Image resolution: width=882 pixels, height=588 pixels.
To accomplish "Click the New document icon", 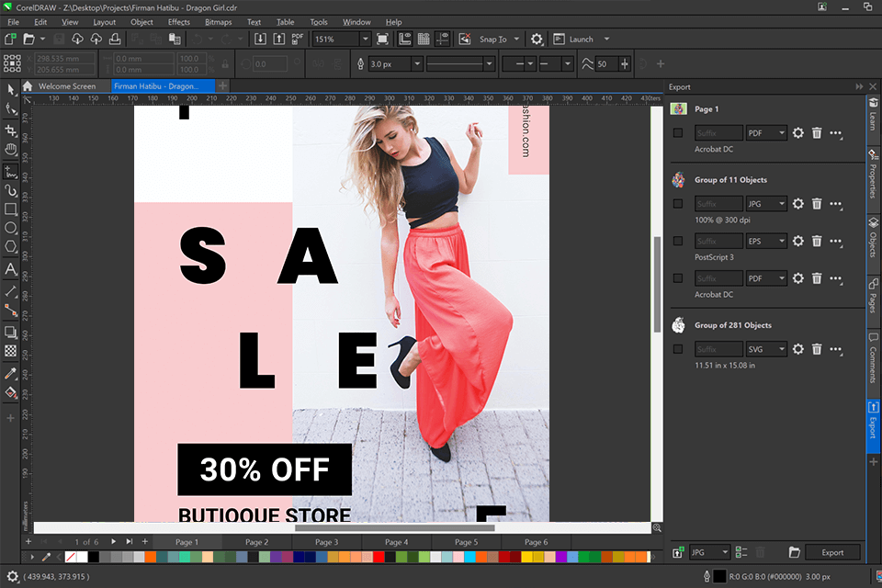I will point(10,39).
